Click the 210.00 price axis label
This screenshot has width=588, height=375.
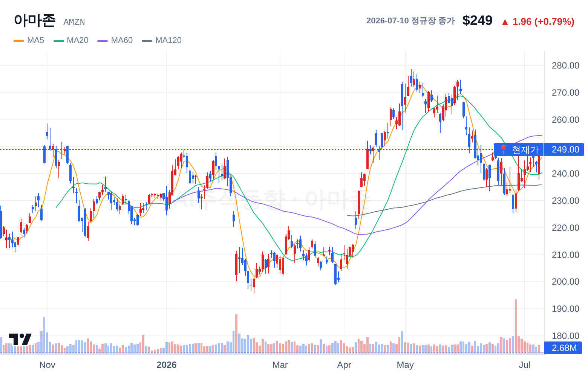[565, 255]
